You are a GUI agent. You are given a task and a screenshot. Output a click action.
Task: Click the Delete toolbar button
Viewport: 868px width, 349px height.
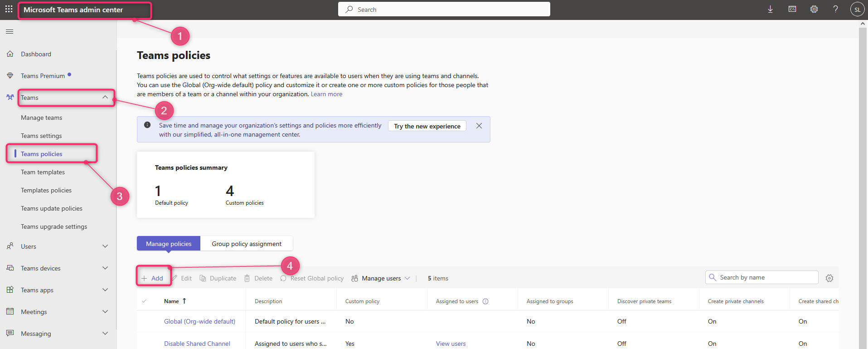click(x=258, y=278)
